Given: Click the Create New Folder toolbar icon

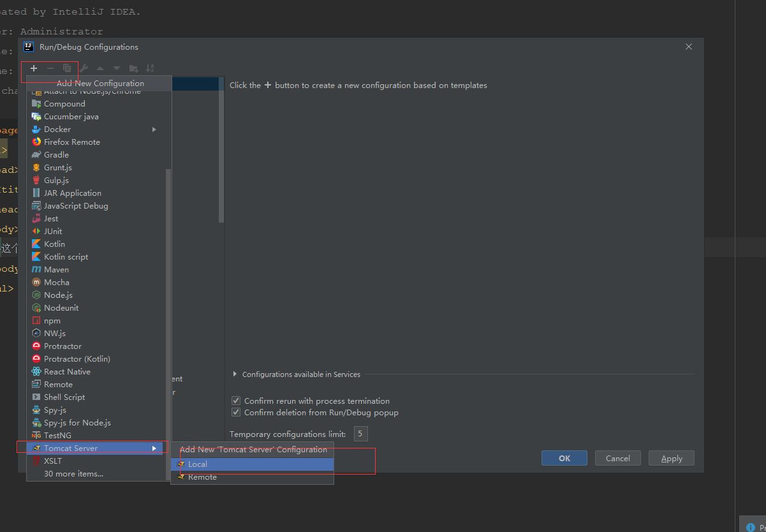Looking at the screenshot, I should pyautogui.click(x=133, y=68).
